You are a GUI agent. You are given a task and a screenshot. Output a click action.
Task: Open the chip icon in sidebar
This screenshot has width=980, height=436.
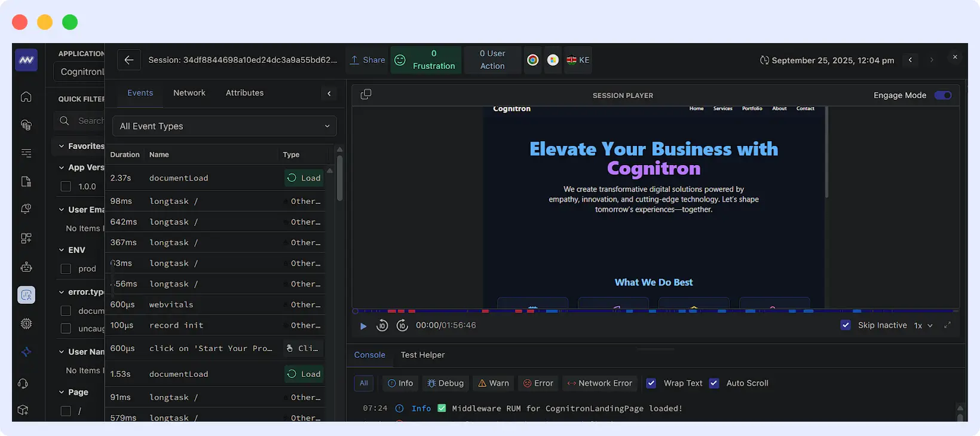[x=26, y=324]
